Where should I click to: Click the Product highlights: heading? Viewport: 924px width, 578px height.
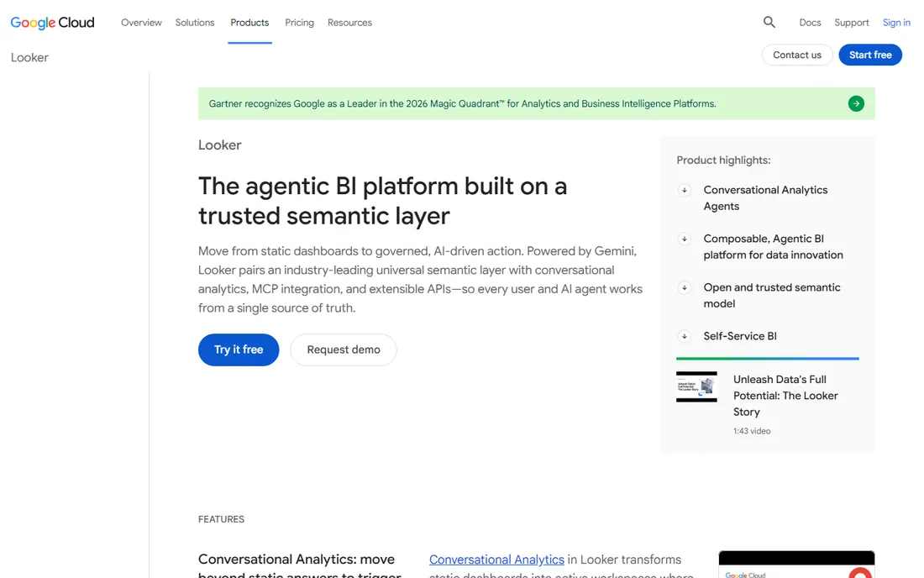click(723, 160)
